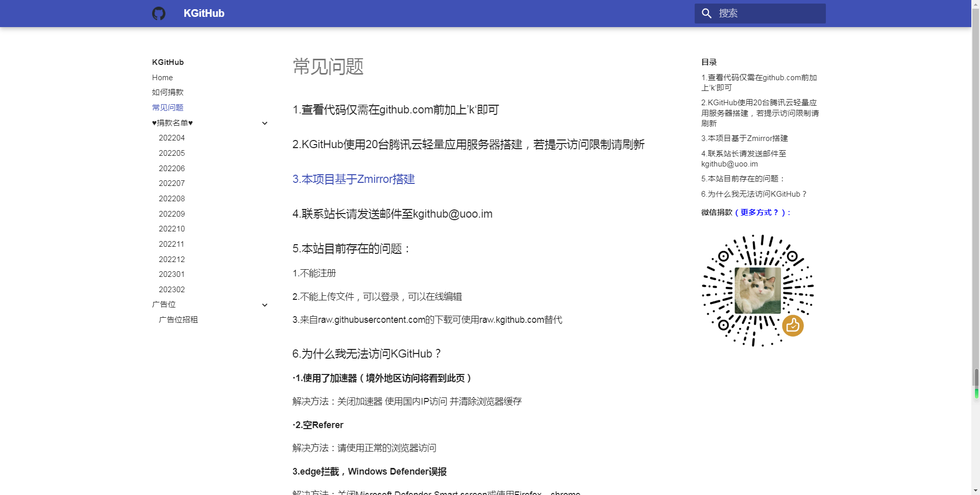
Task: Open donation list 202204
Action: [x=171, y=138]
